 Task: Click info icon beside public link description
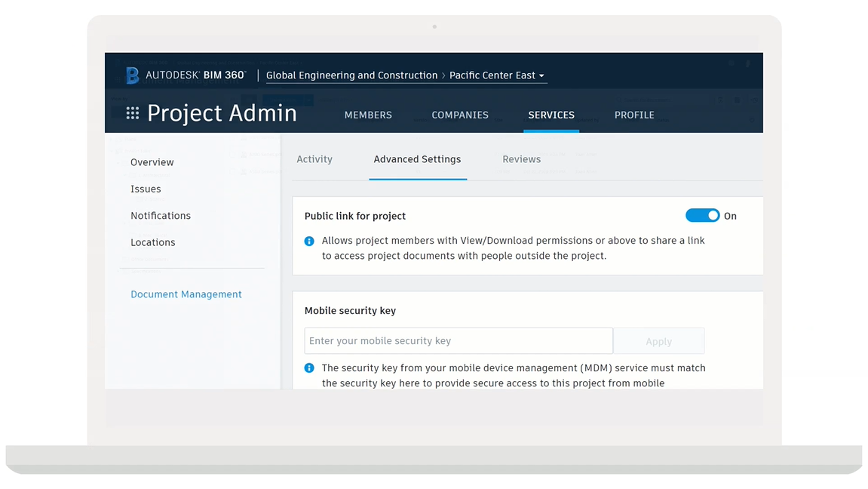309,241
